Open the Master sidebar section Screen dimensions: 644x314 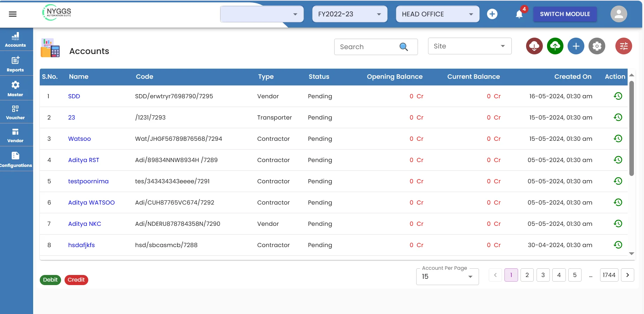tap(15, 89)
